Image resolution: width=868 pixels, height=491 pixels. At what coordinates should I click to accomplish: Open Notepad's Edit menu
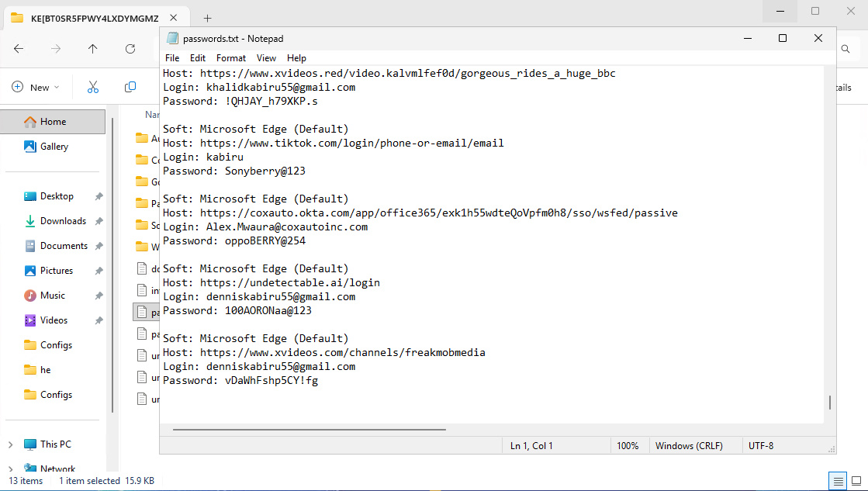pos(198,57)
